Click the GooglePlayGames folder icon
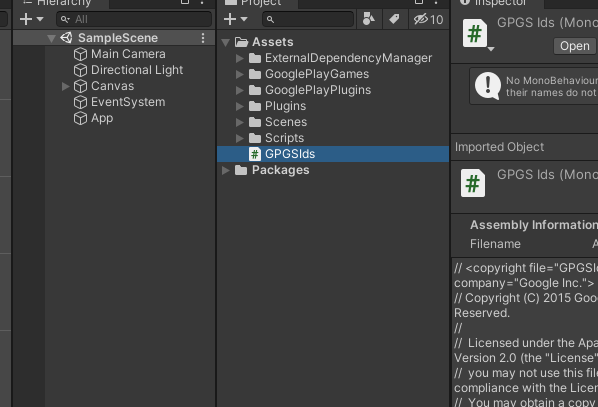The height and width of the screenshot is (407, 598). pos(255,74)
